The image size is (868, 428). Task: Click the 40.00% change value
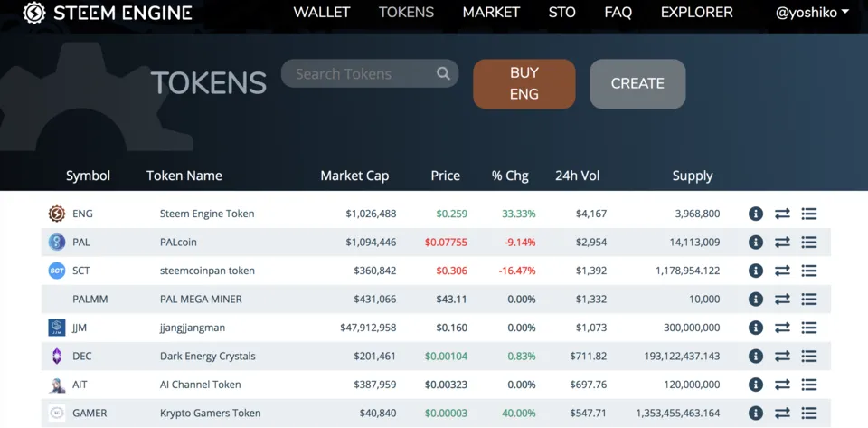pyautogui.click(x=519, y=413)
